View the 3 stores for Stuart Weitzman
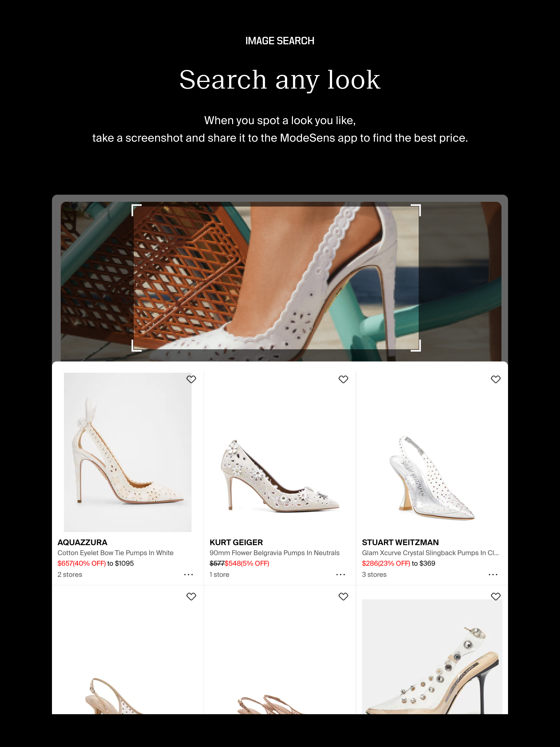Image resolution: width=560 pixels, height=747 pixels. 374,574
